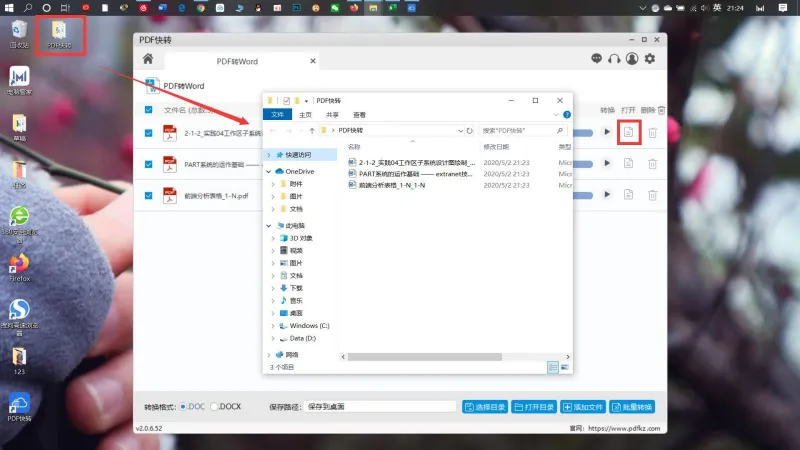This screenshot has height=450, width=800.
Task: Open customer service headphones icon
Action: click(614, 59)
